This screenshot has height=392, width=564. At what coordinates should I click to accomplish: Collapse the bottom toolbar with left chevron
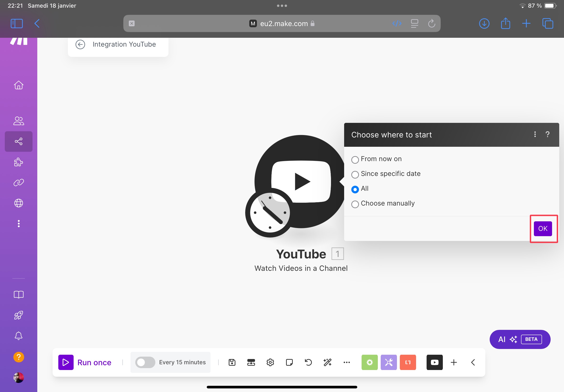pos(473,362)
